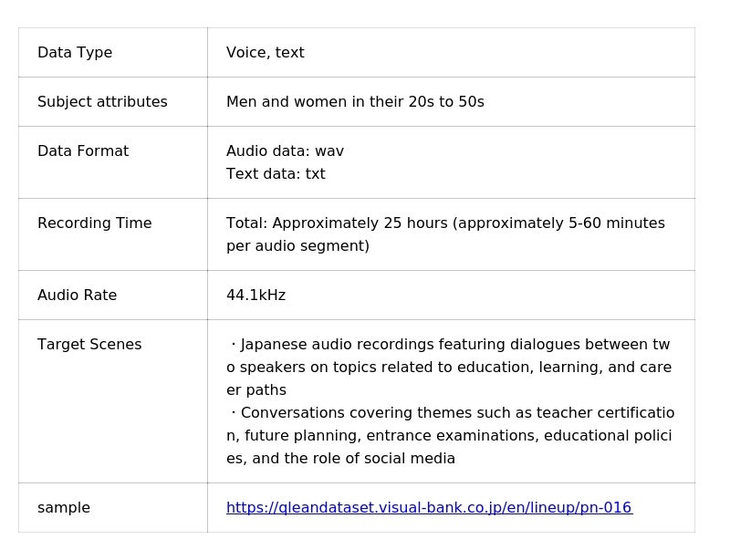
Task: Click the "Data Format" row label
Action: click(83, 151)
